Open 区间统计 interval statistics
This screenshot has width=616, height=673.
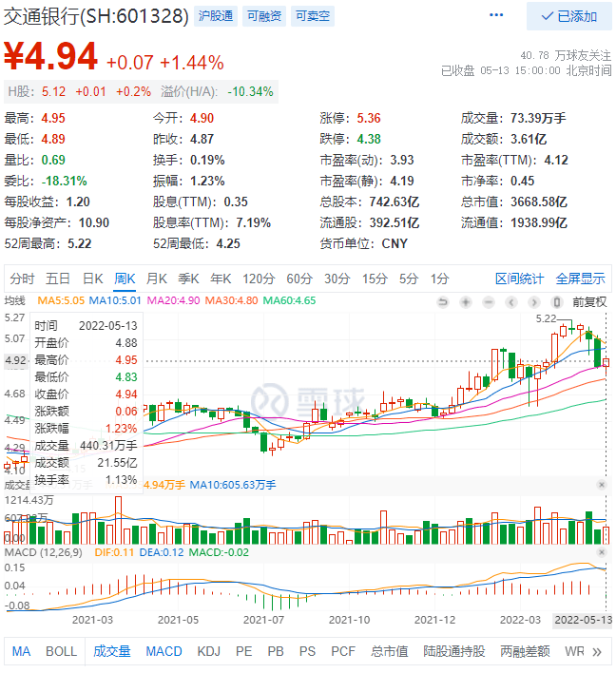point(519,279)
